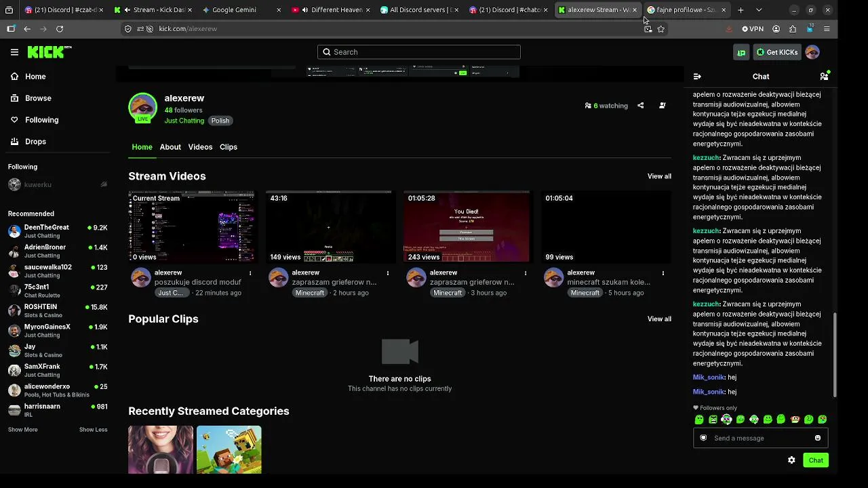Open the emoji picker in message box
Image resolution: width=868 pixels, height=488 pixels.
coord(818,438)
